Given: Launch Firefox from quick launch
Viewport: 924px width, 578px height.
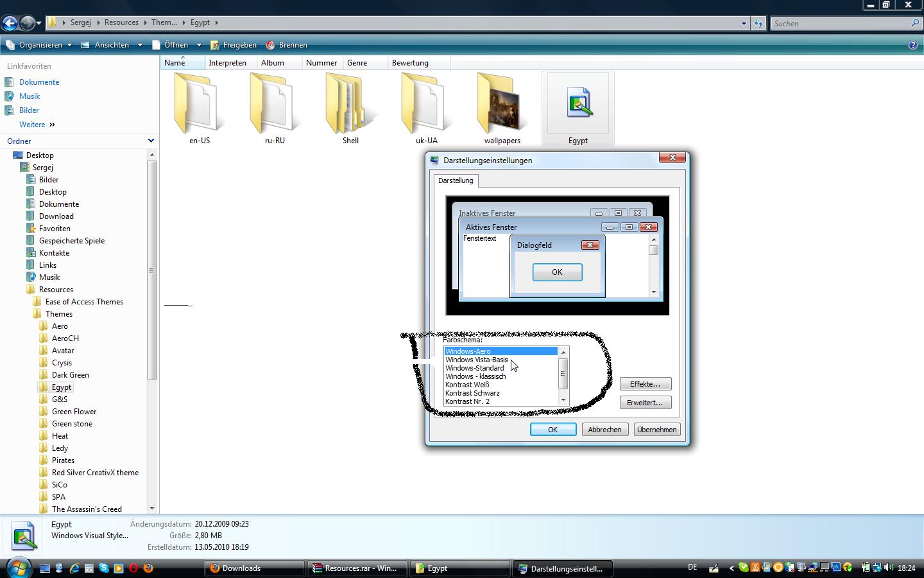Looking at the screenshot, I should click(148, 568).
